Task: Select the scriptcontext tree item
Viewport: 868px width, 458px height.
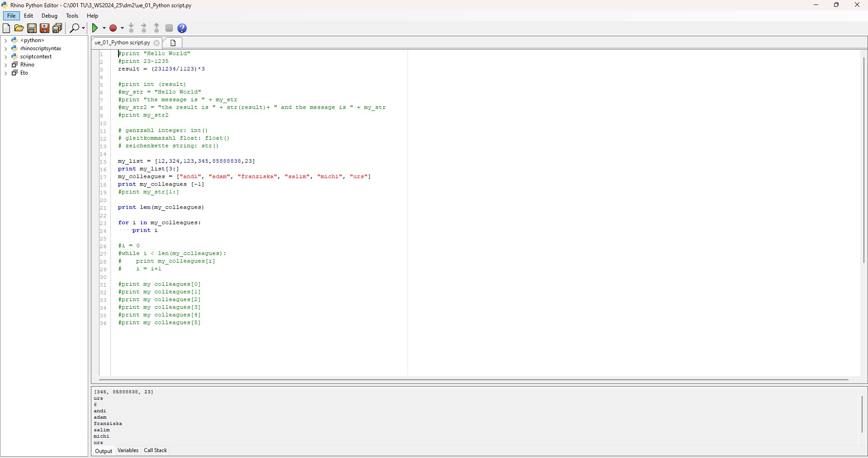Action: (x=37, y=57)
